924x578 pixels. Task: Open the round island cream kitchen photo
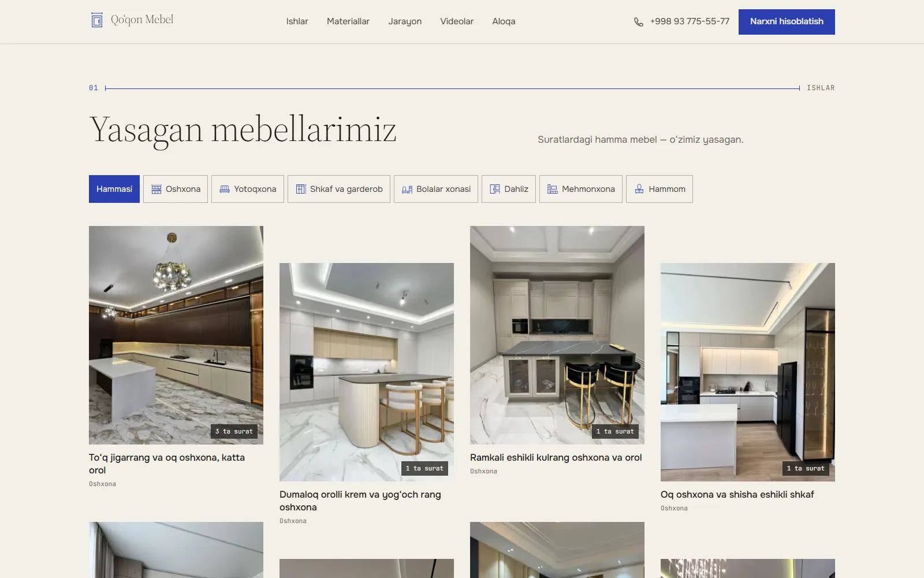367,372
